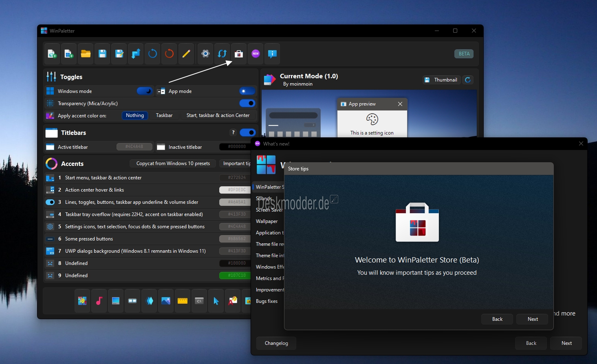Open settings with the gear icon
The image size is (597, 364).
205,54
